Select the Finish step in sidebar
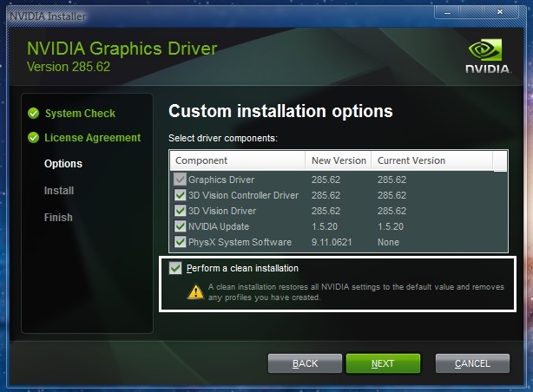This screenshot has width=533, height=392. (58, 218)
